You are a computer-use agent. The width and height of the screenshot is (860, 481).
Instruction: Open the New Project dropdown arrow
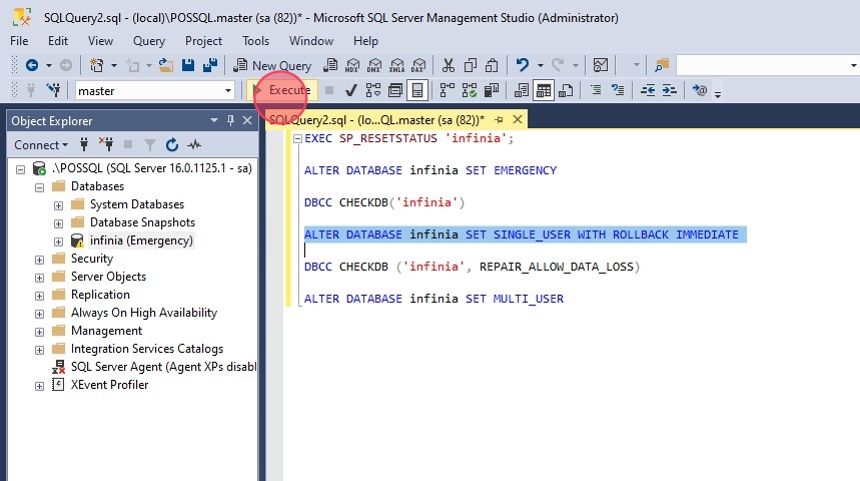114,66
